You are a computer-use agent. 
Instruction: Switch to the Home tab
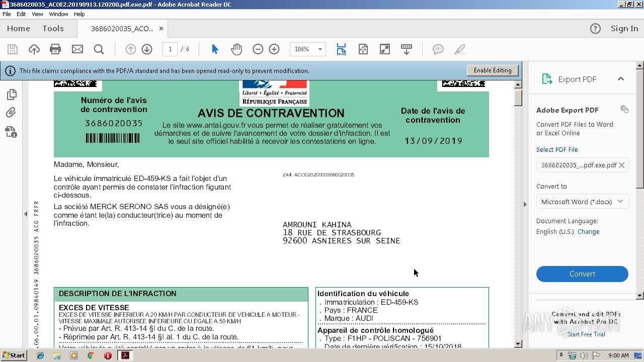19,29
